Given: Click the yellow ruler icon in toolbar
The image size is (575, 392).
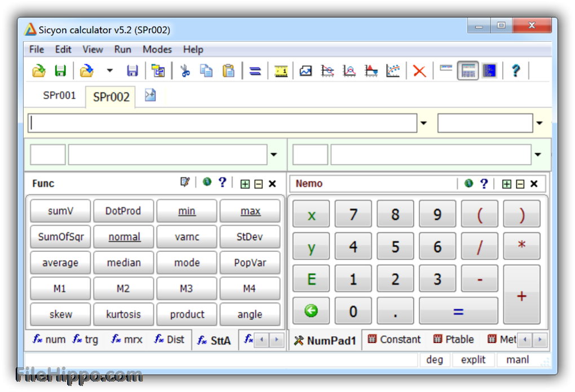Looking at the screenshot, I should [x=281, y=71].
